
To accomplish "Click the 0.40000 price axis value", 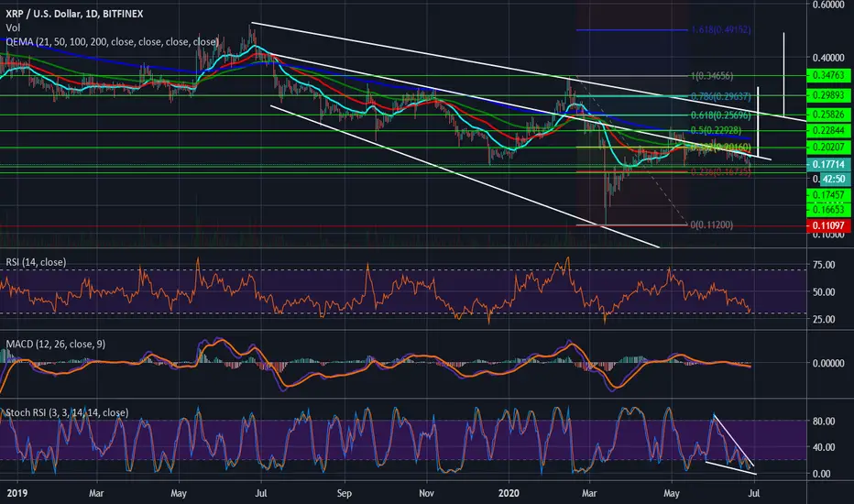I will (x=828, y=58).
